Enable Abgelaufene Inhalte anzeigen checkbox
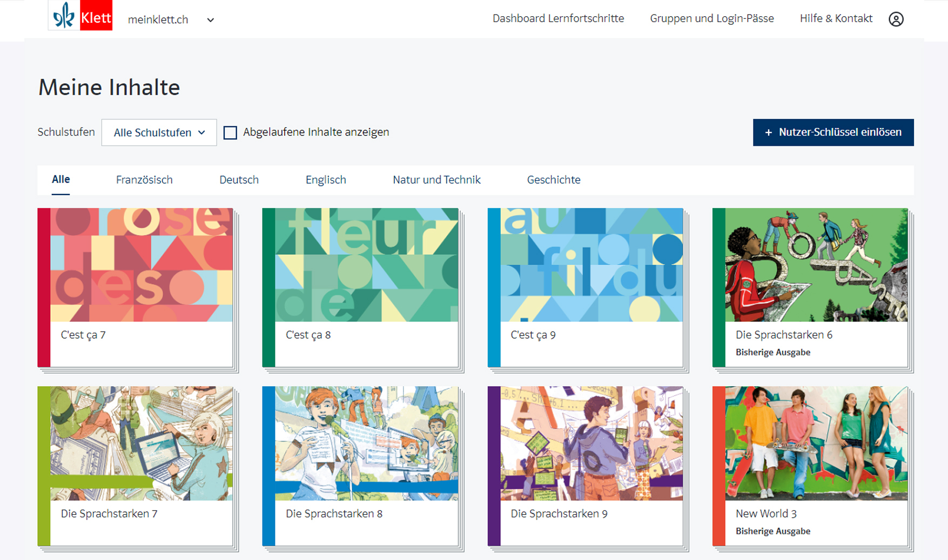Viewport: 948px width, 560px height. click(x=231, y=133)
